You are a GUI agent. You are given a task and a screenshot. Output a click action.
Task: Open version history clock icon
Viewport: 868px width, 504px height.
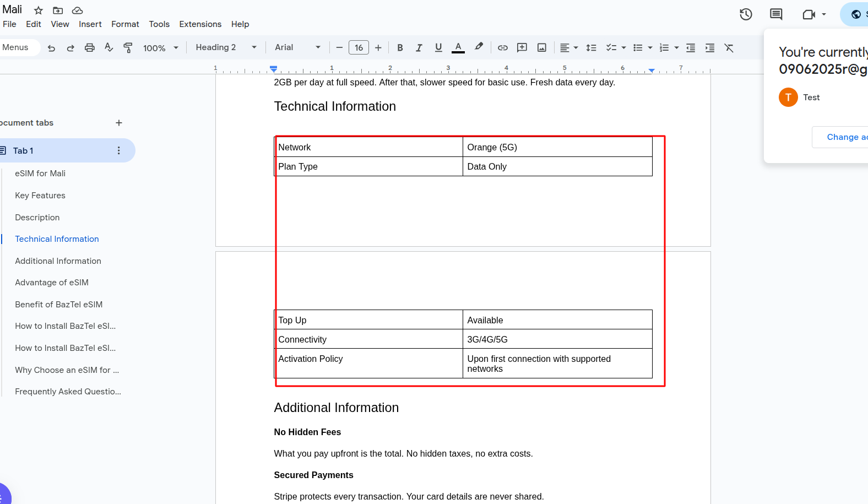[x=746, y=14]
